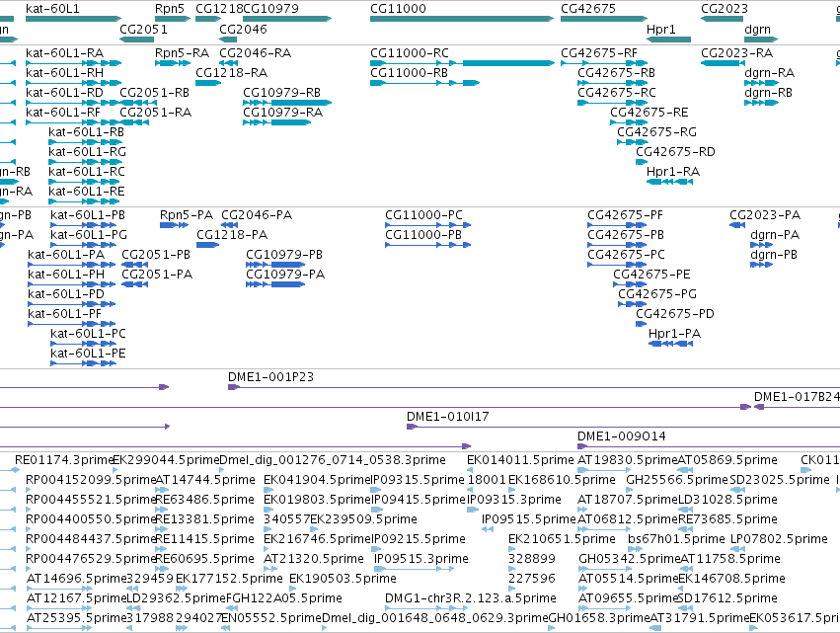Screen dimensions: 840x633
Task: Click the CG42675-RD transcript label
Action: (x=675, y=152)
